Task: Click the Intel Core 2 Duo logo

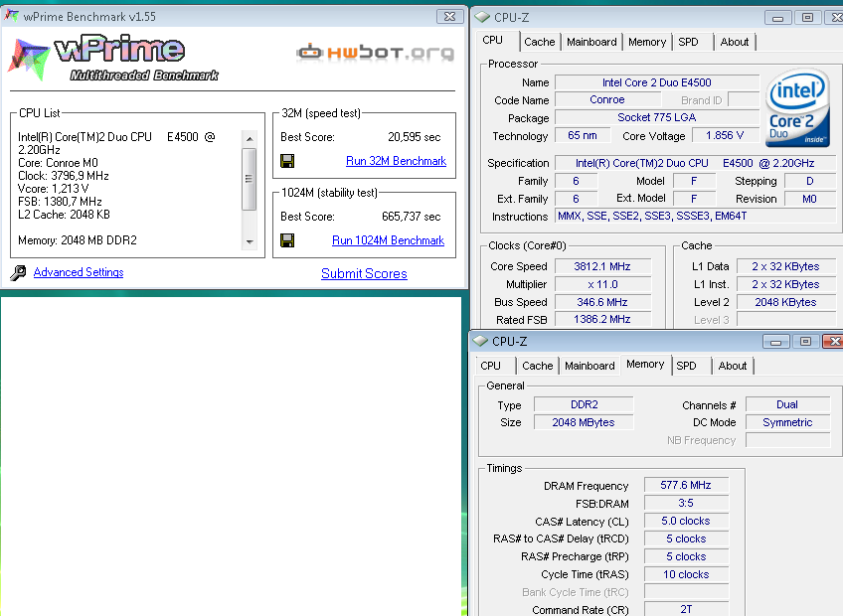Action: [797, 107]
